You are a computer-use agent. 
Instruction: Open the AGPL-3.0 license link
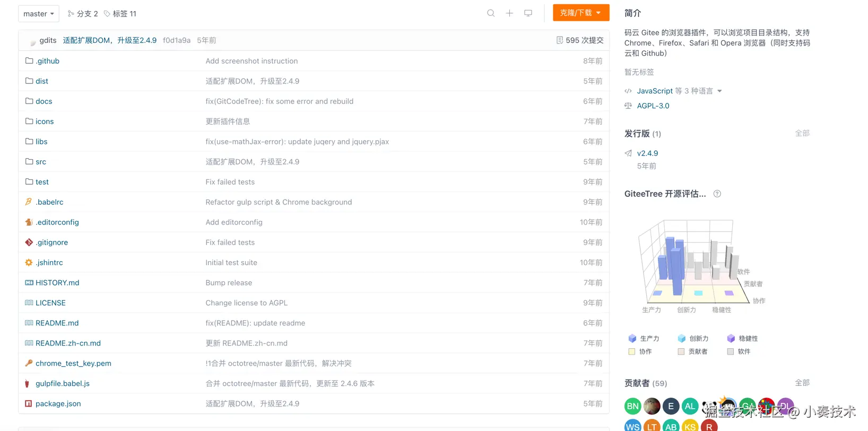[x=653, y=106]
